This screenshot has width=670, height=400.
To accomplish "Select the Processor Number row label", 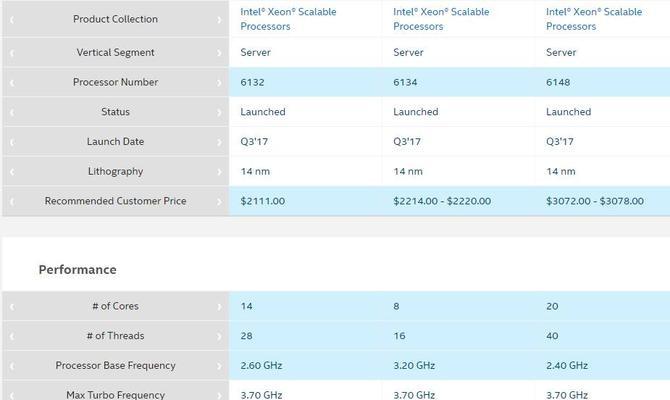I will click(x=115, y=82).
